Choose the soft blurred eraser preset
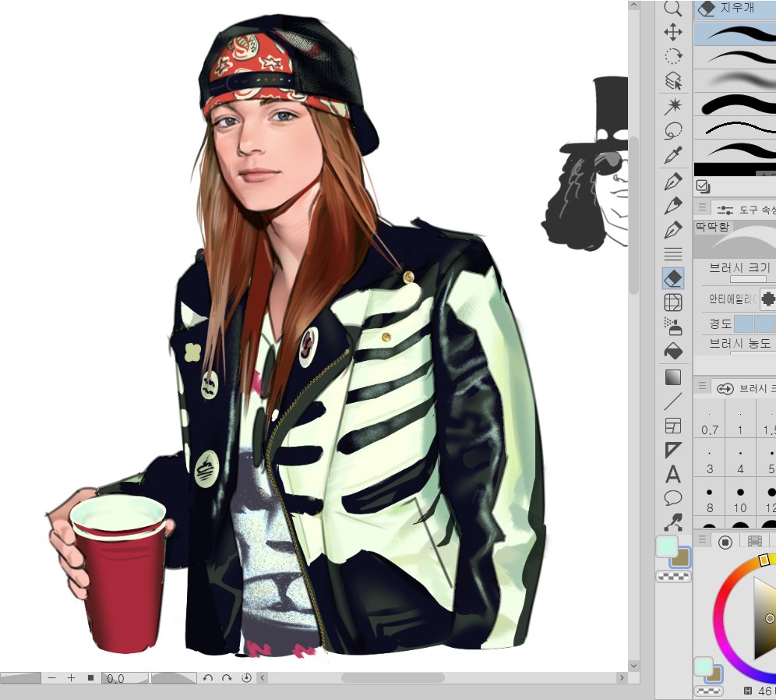 (735, 81)
